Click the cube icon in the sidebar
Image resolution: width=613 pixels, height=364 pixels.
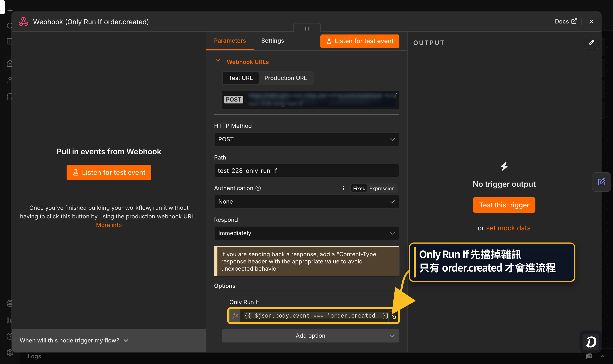coord(10,303)
